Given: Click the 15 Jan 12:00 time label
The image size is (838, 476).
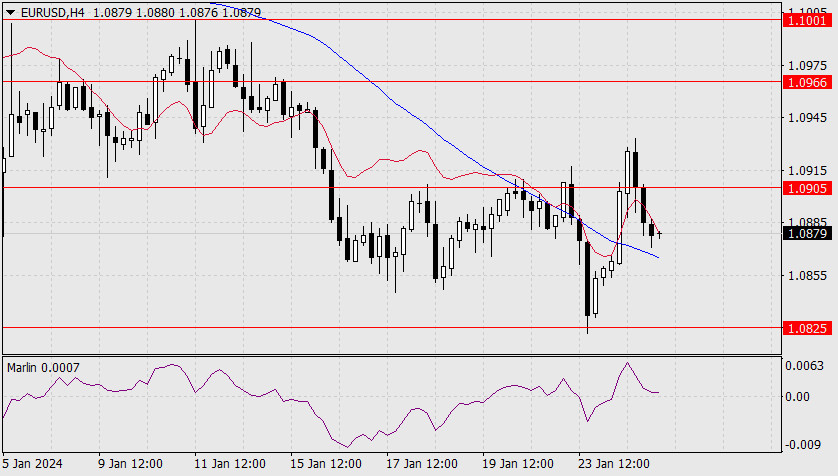Looking at the screenshot, I should (x=325, y=463).
